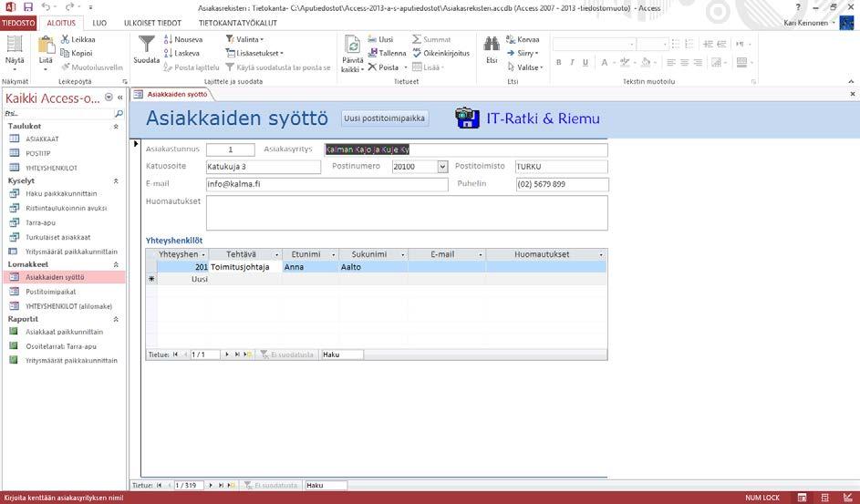Click the Save icon in quick access toolbar
The image size is (860, 504).
[x=28, y=7]
